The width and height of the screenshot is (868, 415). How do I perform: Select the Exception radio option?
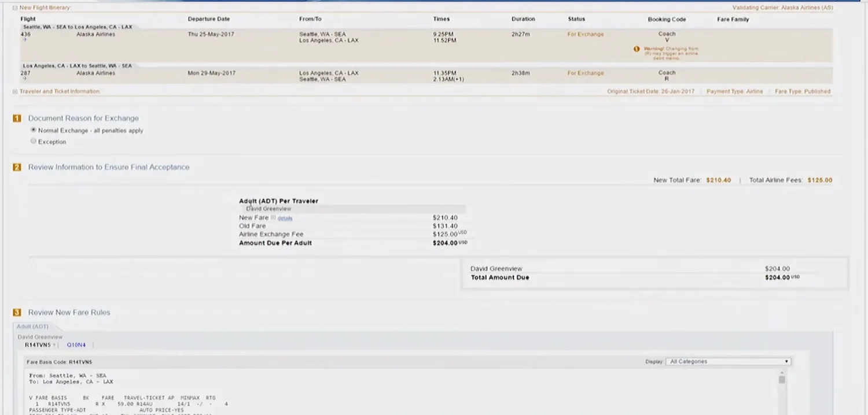tap(34, 141)
